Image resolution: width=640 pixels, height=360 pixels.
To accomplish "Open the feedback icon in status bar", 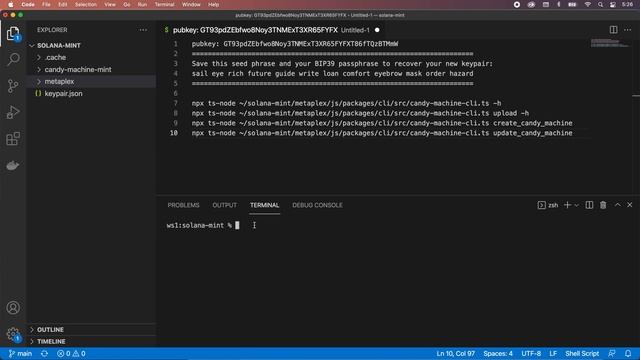I will click(611, 353).
